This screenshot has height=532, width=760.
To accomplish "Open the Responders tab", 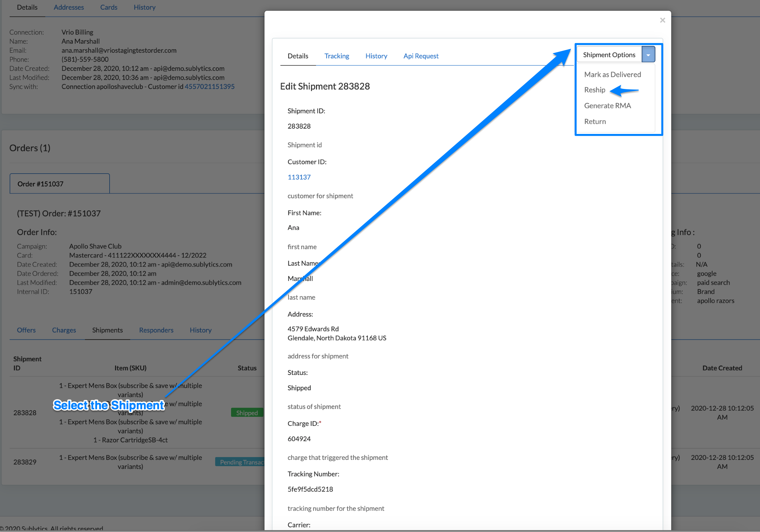I will tap(156, 330).
